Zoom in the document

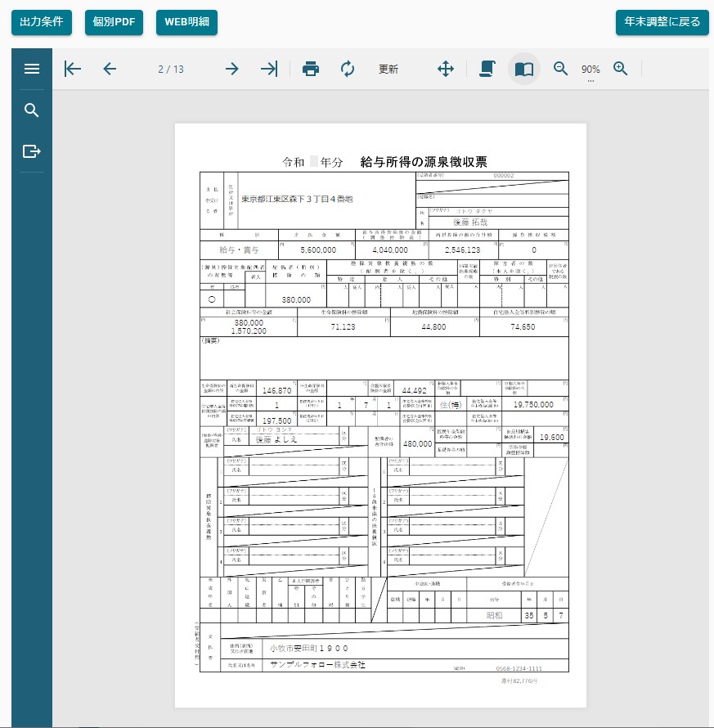click(620, 69)
